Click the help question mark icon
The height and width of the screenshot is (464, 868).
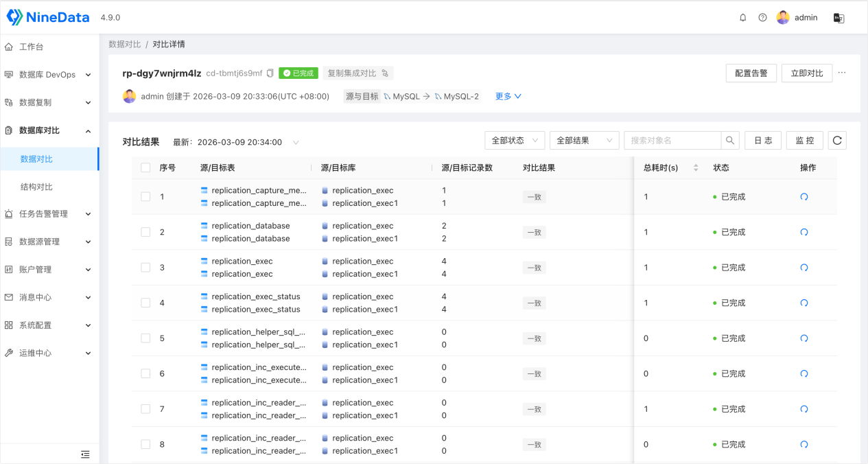[x=762, y=18]
